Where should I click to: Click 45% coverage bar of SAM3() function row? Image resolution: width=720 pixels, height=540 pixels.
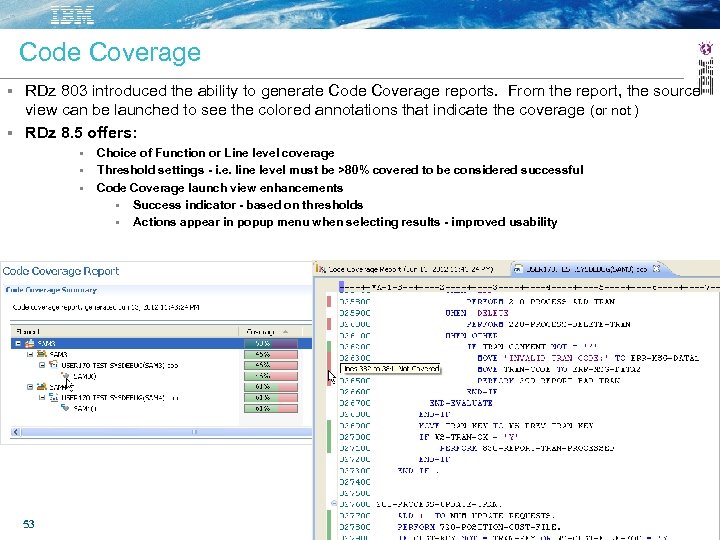click(x=271, y=376)
